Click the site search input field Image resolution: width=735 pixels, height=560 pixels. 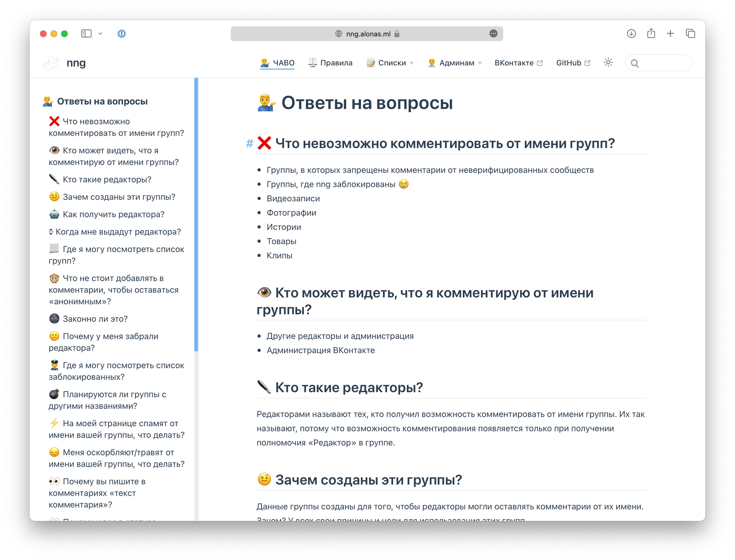tap(663, 63)
